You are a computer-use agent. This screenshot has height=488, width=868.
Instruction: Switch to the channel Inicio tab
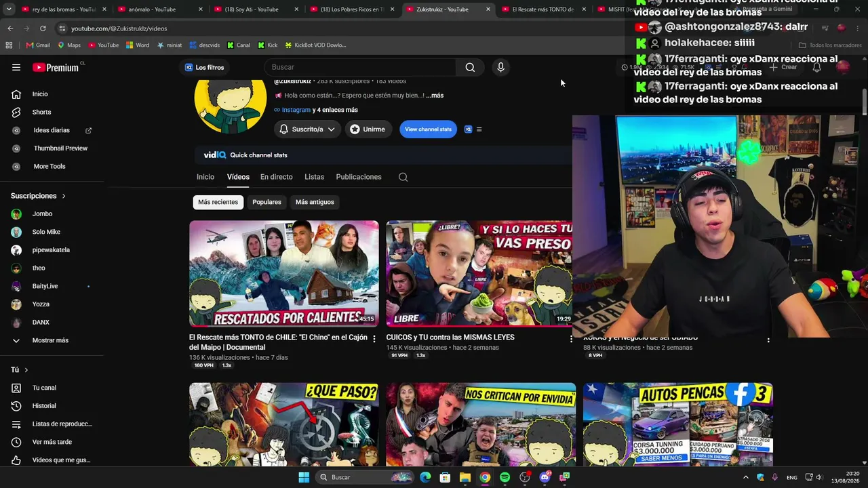(205, 177)
